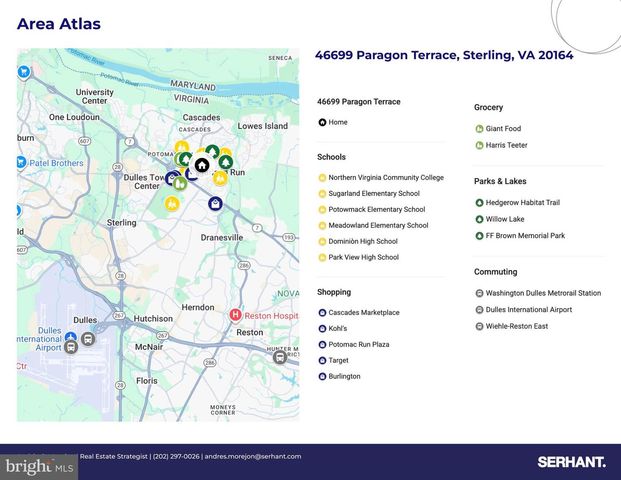Click the Area Atlas page title

tap(59, 24)
